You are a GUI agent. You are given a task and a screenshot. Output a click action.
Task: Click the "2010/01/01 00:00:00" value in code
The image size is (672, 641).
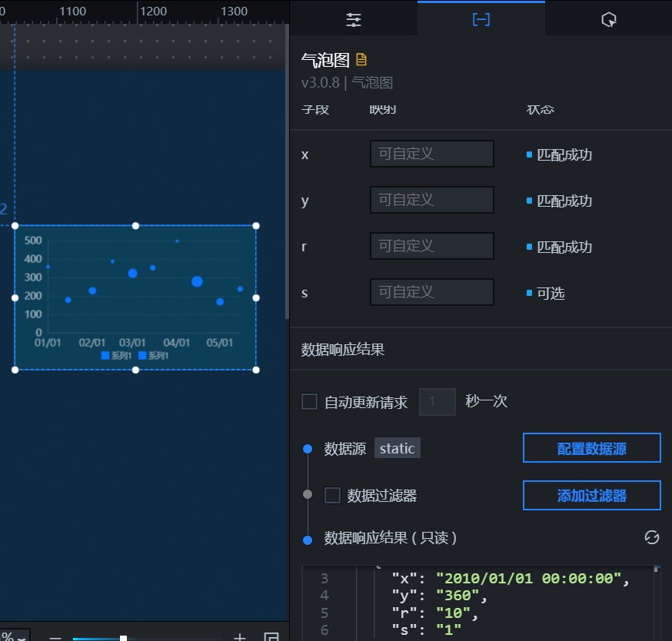click(x=528, y=579)
